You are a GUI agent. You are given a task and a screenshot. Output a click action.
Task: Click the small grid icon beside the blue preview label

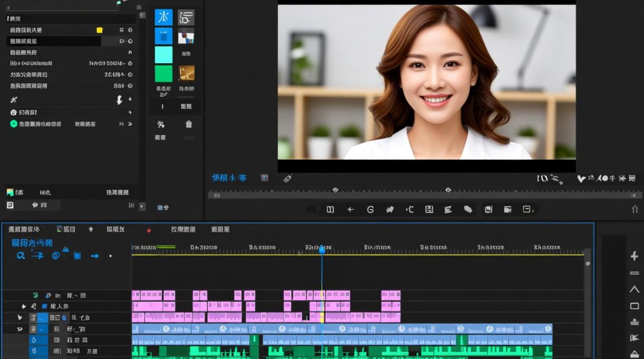pyautogui.click(x=264, y=178)
